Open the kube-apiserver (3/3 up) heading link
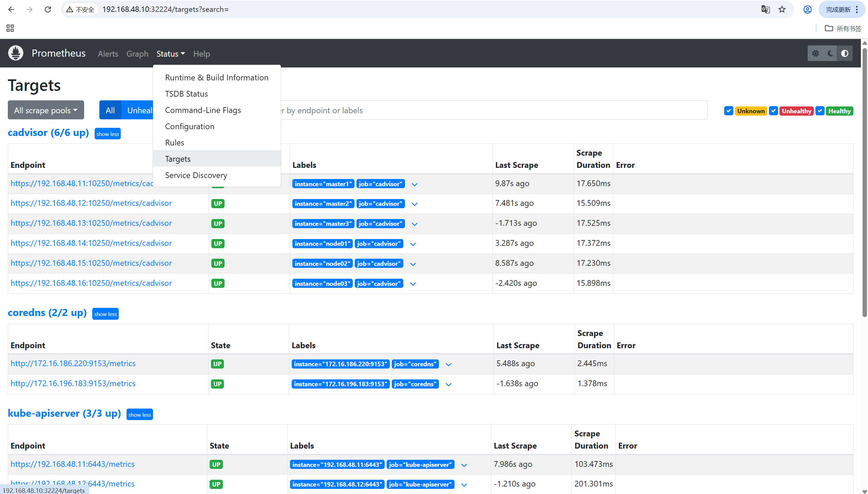This screenshot has width=868, height=494. pyautogui.click(x=64, y=413)
